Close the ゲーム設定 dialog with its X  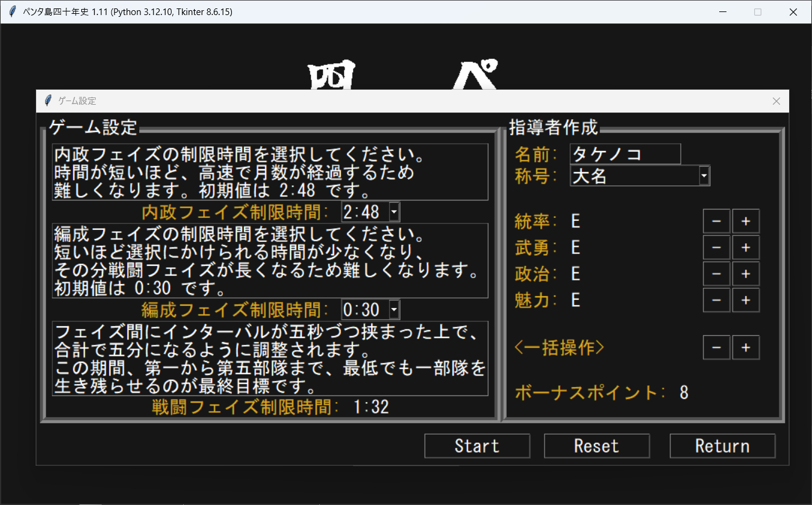coord(776,101)
